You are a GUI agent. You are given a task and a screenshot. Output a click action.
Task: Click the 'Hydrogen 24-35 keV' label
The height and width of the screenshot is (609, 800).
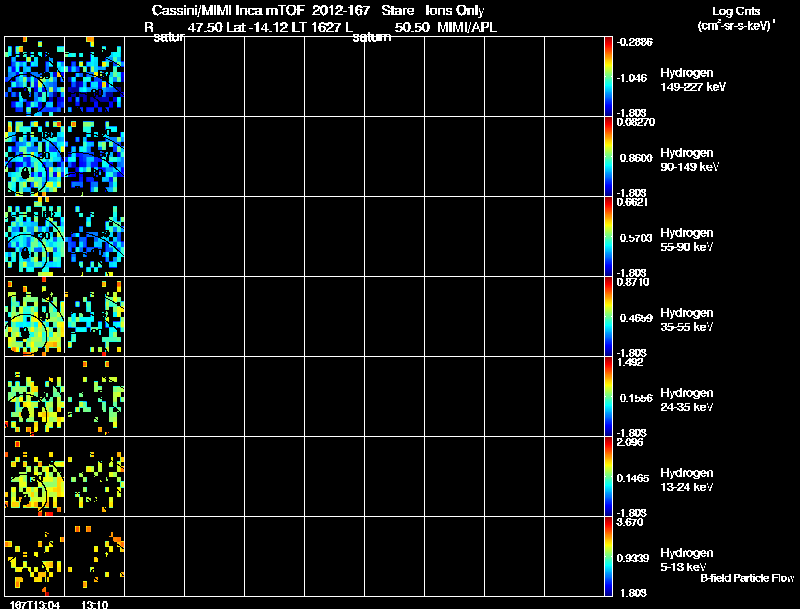687,400
